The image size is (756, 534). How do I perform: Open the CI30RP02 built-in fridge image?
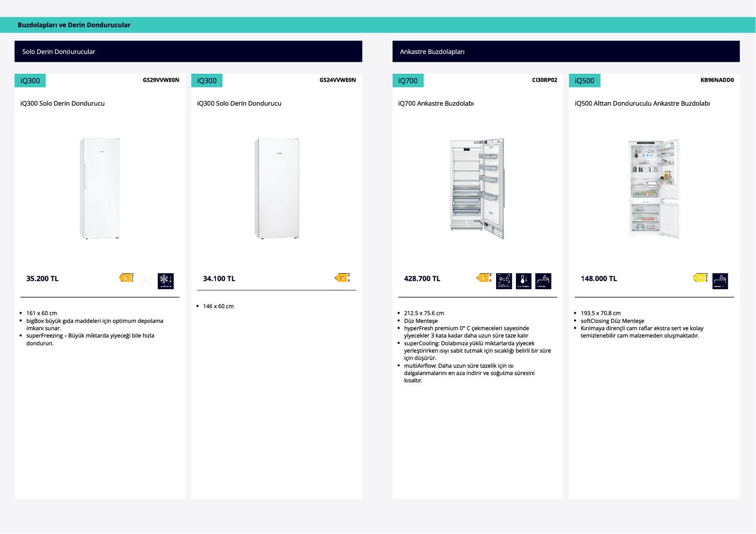477,189
